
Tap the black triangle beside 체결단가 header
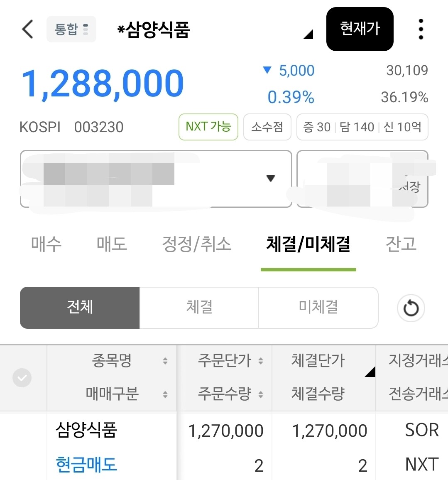pyautogui.click(x=370, y=372)
